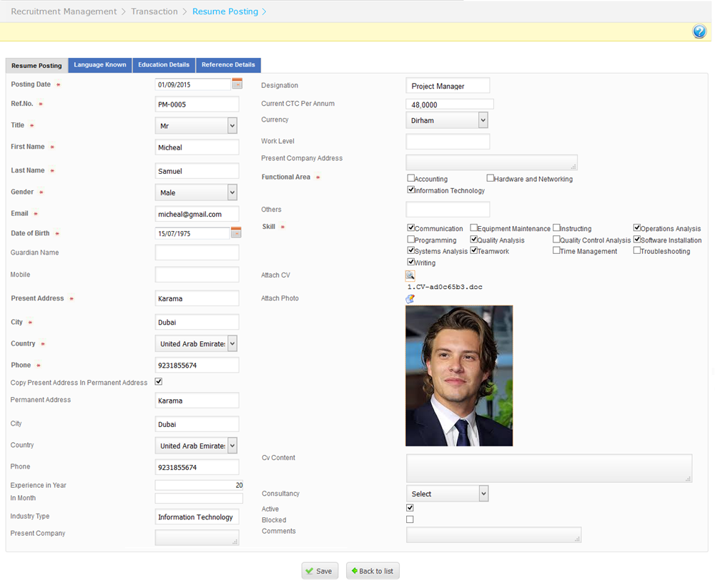Toggle the Active checkbox
The height and width of the screenshot is (588, 715).
pyautogui.click(x=410, y=508)
